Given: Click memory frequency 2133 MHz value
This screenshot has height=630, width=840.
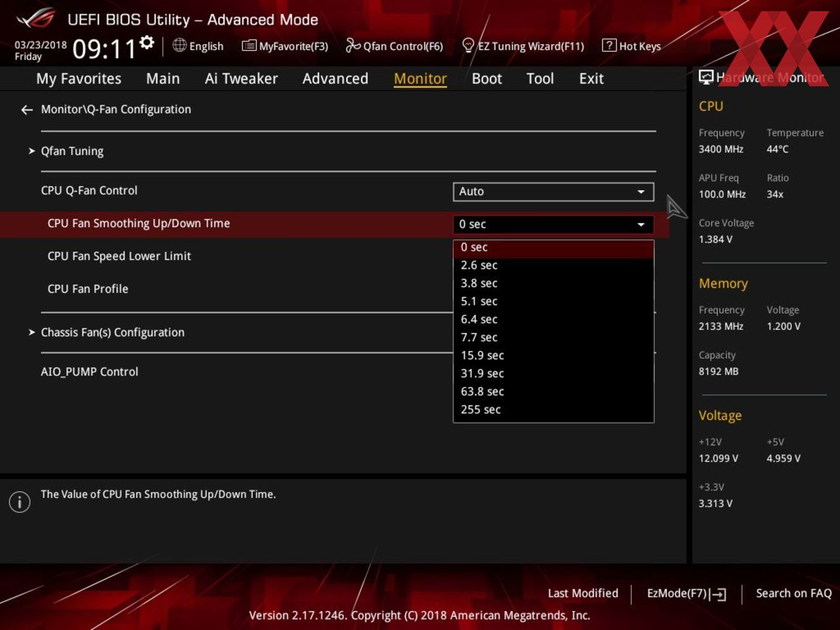Looking at the screenshot, I should pyautogui.click(x=721, y=326).
